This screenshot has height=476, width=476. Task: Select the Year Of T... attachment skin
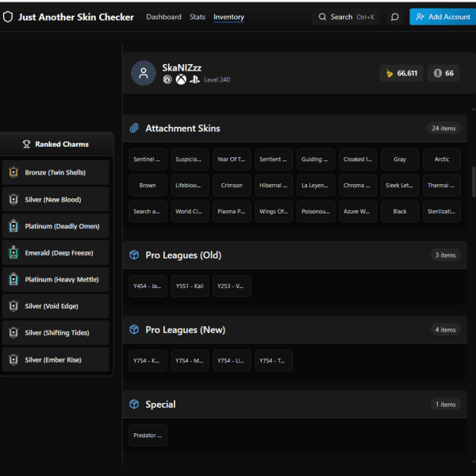tap(232, 159)
